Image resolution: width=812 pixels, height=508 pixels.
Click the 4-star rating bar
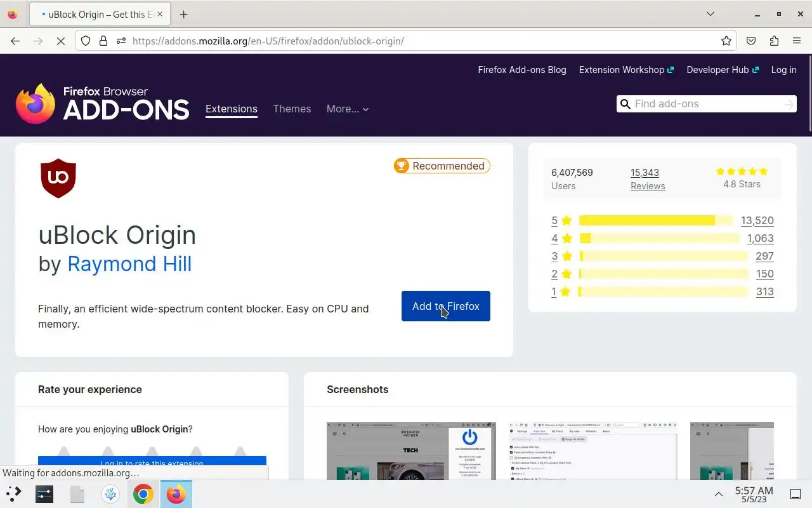pyautogui.click(x=659, y=238)
